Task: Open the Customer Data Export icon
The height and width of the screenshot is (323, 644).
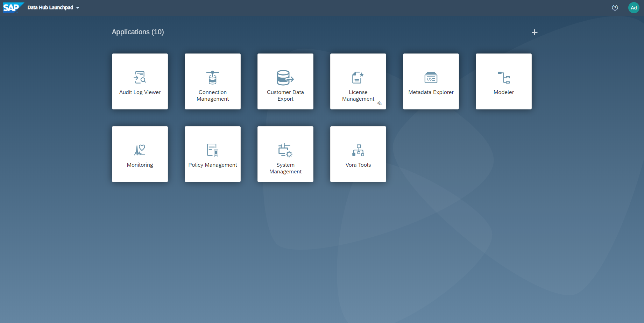Action: [285, 78]
